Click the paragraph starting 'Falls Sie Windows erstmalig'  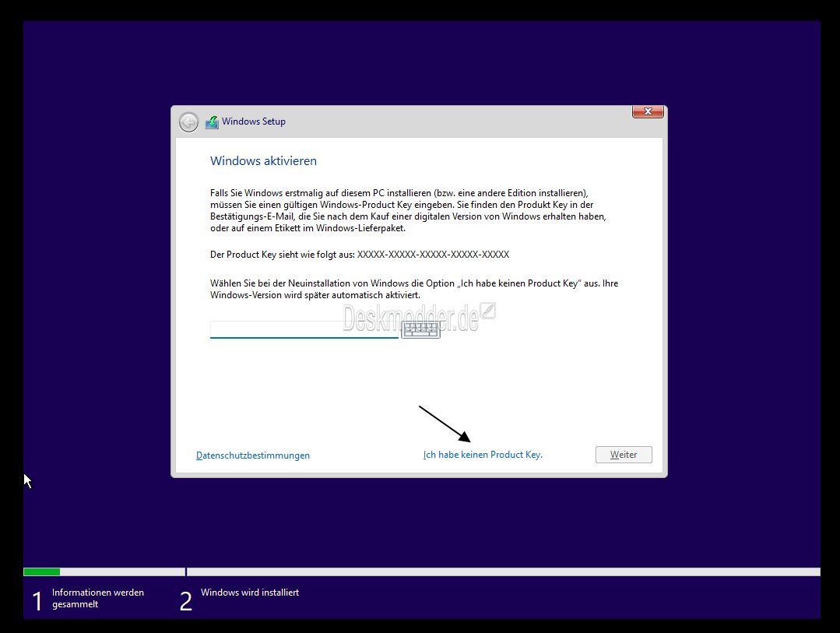408,210
